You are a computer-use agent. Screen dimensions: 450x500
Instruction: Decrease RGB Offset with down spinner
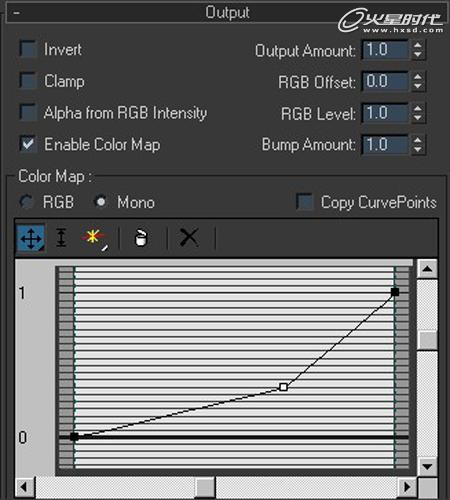point(418,86)
